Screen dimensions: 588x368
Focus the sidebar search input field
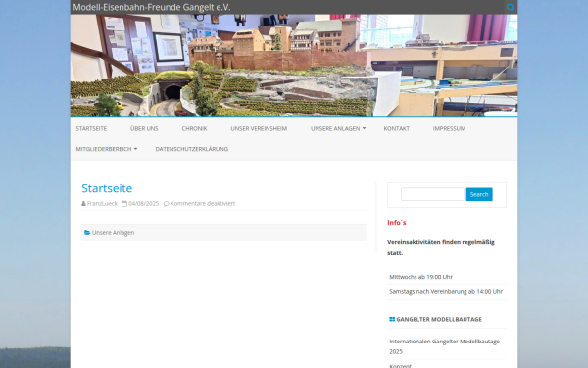coord(432,194)
